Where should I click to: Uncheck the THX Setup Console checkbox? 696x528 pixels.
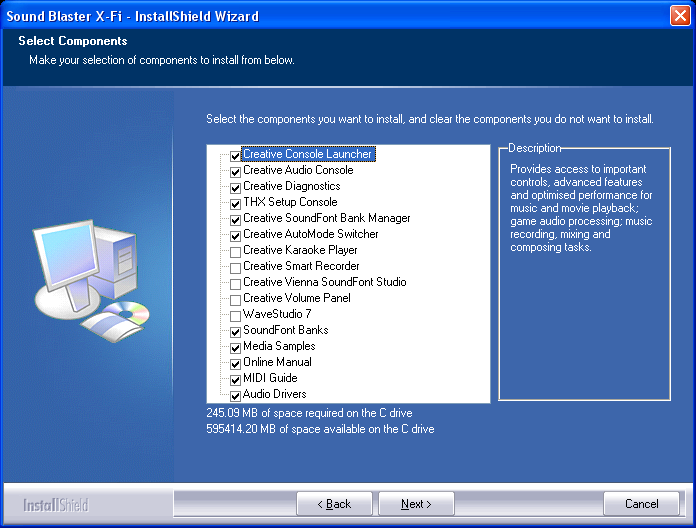click(x=235, y=204)
